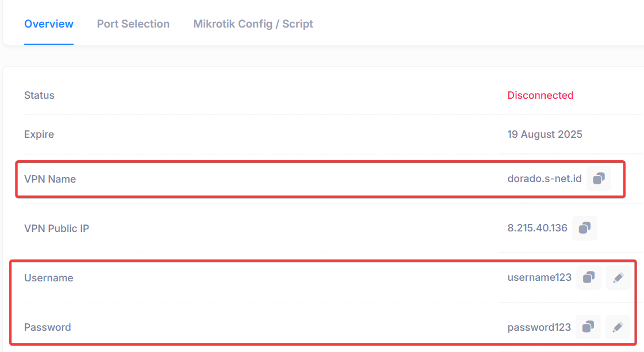Edit the Username with pencil icon
This screenshot has width=644, height=352.
point(618,277)
